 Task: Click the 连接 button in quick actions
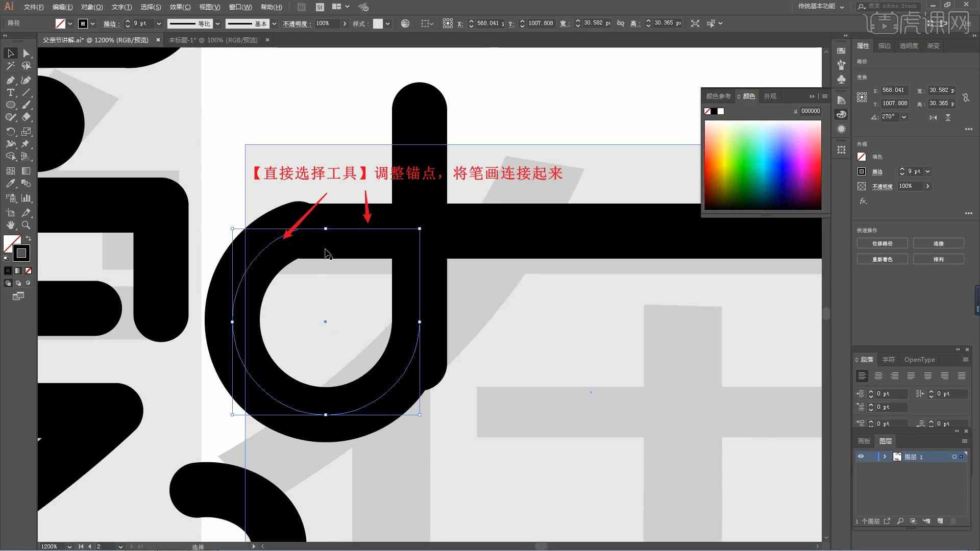pyautogui.click(x=940, y=243)
